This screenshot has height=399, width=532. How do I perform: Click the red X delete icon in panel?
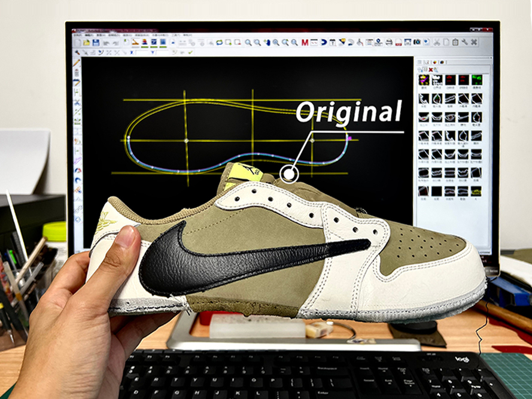click(x=431, y=69)
